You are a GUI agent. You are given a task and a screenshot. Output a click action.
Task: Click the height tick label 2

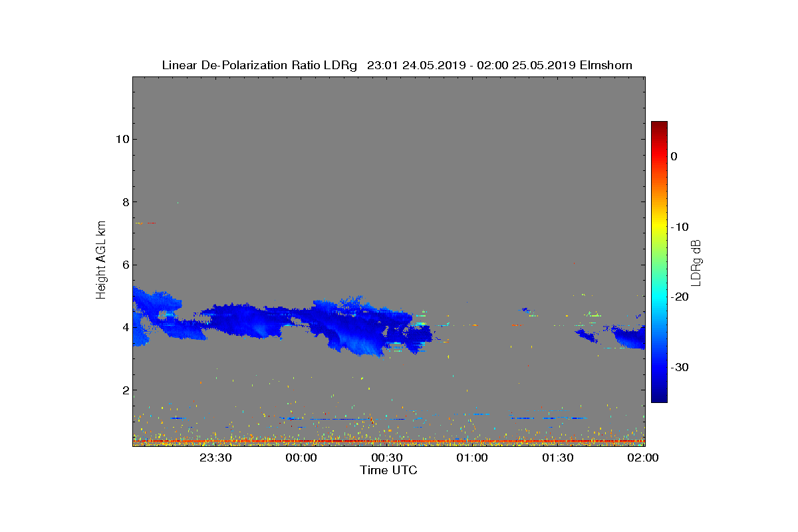125,390
